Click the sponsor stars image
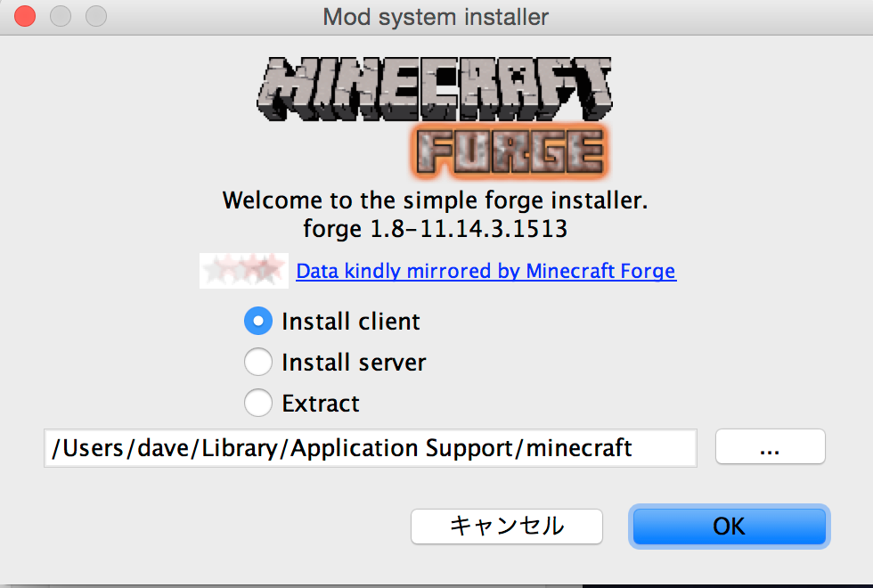This screenshot has width=873, height=588. pyautogui.click(x=243, y=271)
